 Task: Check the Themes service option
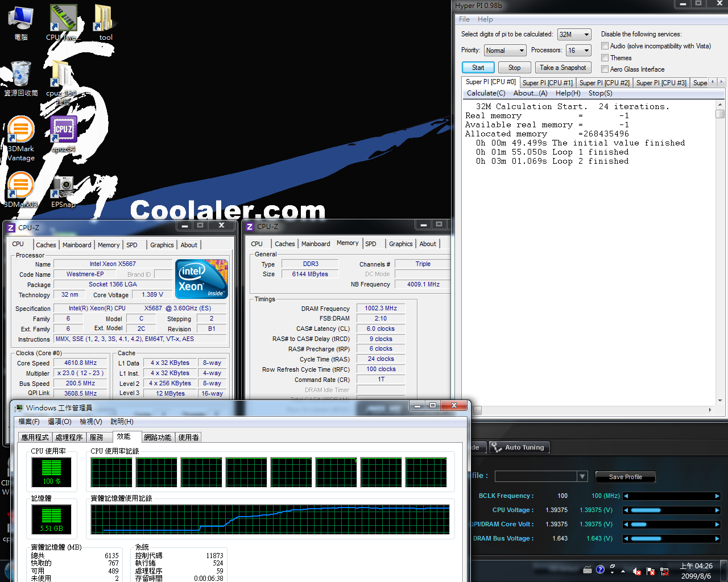(605, 58)
